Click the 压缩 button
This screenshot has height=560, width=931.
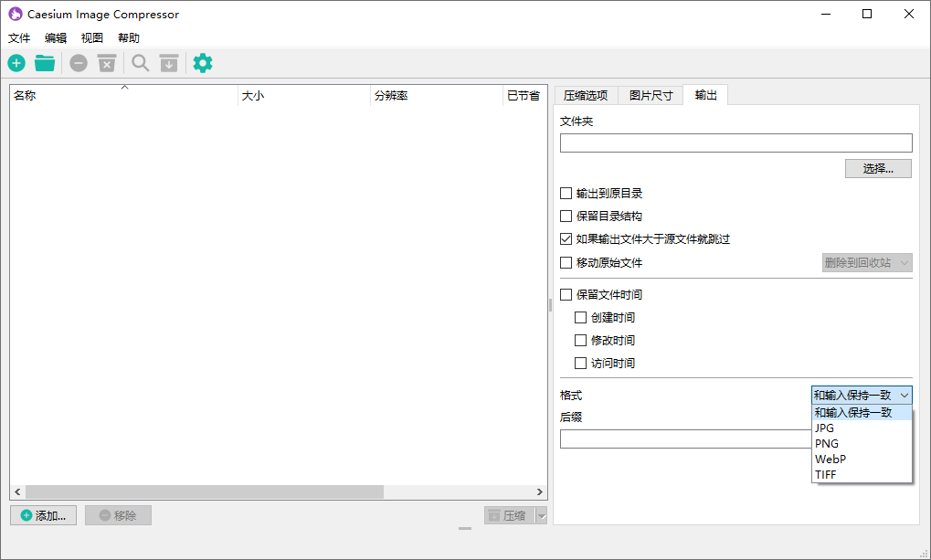point(510,515)
